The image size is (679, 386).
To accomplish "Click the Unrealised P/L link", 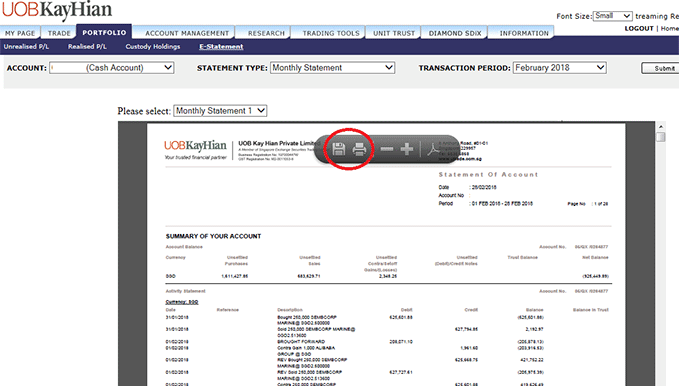I will click(x=26, y=46).
